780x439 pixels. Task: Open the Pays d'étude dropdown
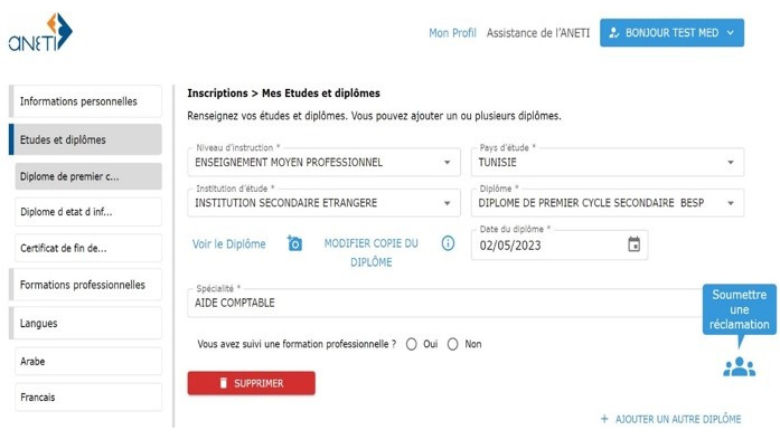click(x=730, y=162)
